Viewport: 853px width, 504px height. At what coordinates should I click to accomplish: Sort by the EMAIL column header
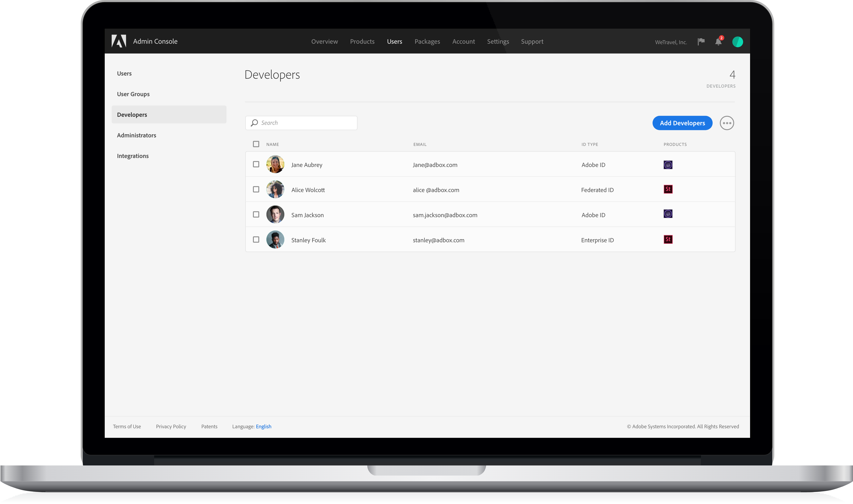pos(420,144)
